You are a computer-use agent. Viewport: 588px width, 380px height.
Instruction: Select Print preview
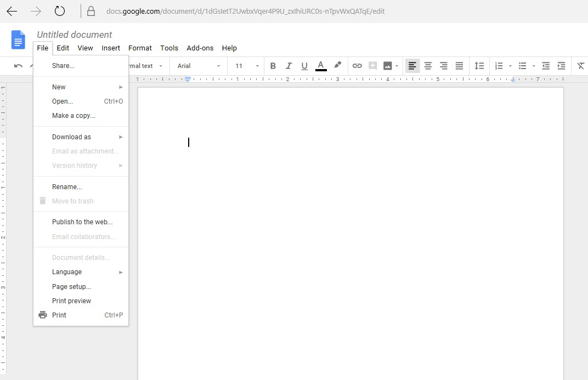(81, 300)
